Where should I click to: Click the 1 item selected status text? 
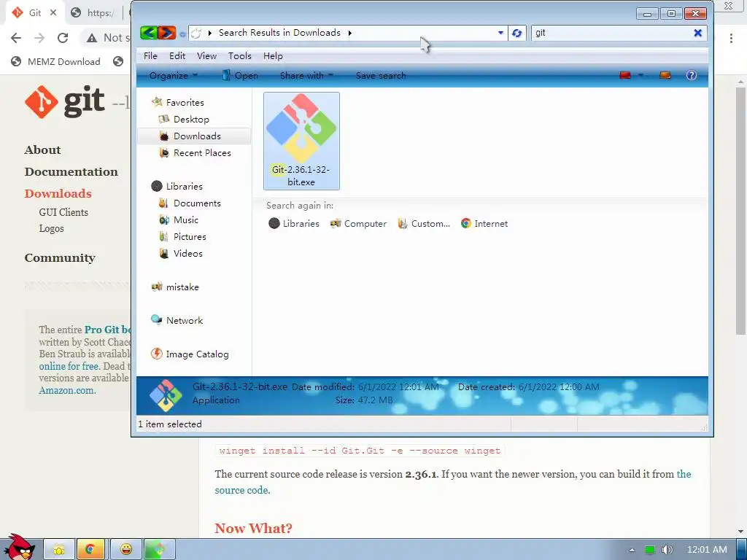[x=170, y=424]
